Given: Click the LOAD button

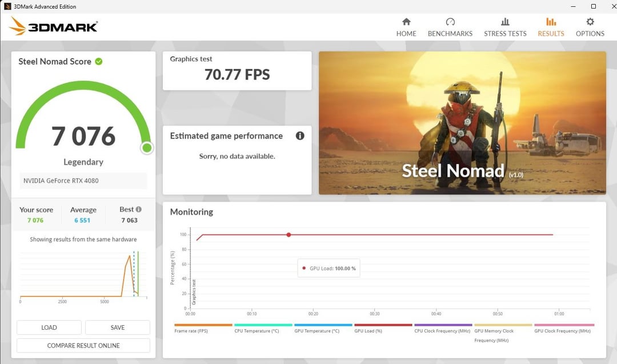Looking at the screenshot, I should tap(49, 327).
